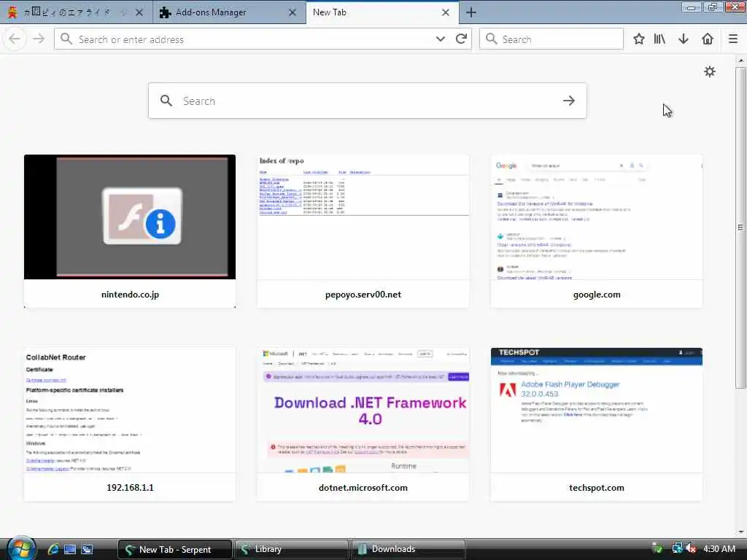Viewport: 747px width, 560px height.
Task: Open the hamburger application menu
Action: [733, 39]
